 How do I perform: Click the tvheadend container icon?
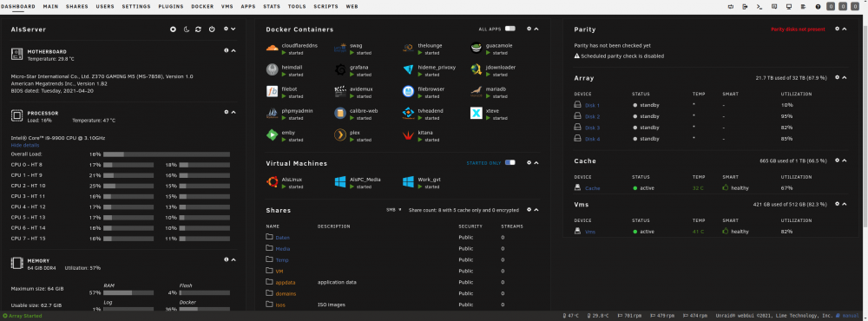coord(409,114)
